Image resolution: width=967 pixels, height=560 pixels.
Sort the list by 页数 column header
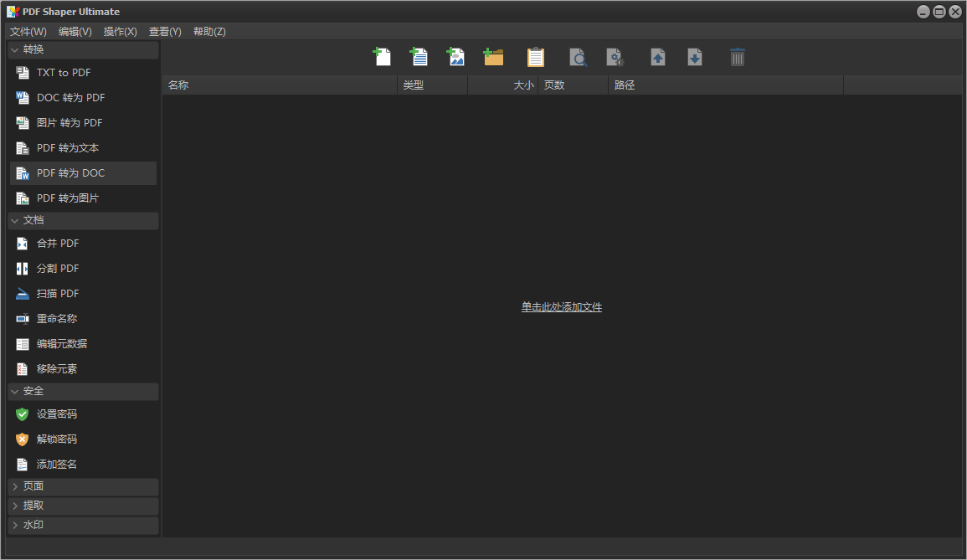pyautogui.click(x=574, y=85)
